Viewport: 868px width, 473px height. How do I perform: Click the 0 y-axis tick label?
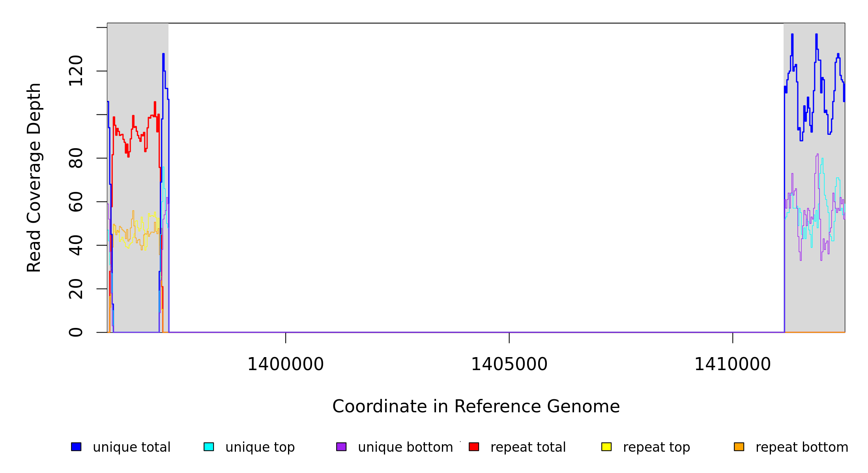pyautogui.click(x=76, y=332)
